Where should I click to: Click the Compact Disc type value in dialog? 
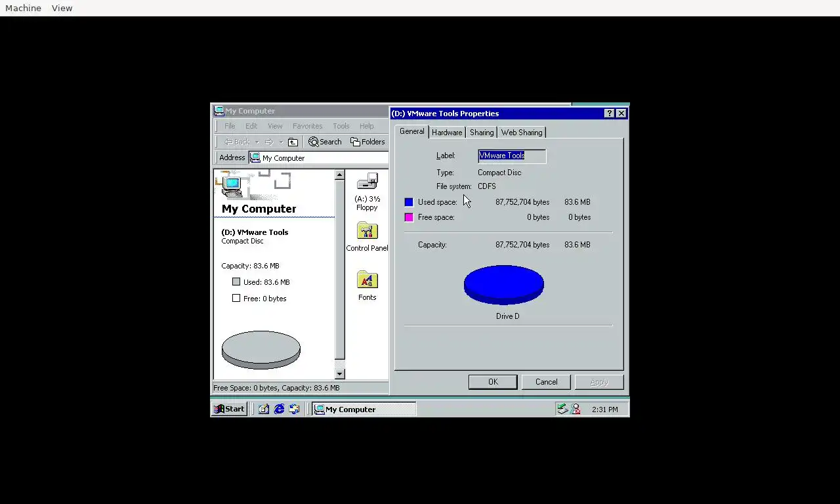click(x=499, y=173)
